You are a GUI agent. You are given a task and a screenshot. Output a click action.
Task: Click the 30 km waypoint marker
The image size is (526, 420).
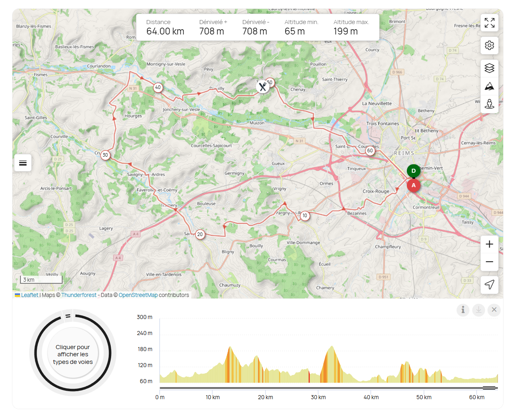click(105, 155)
